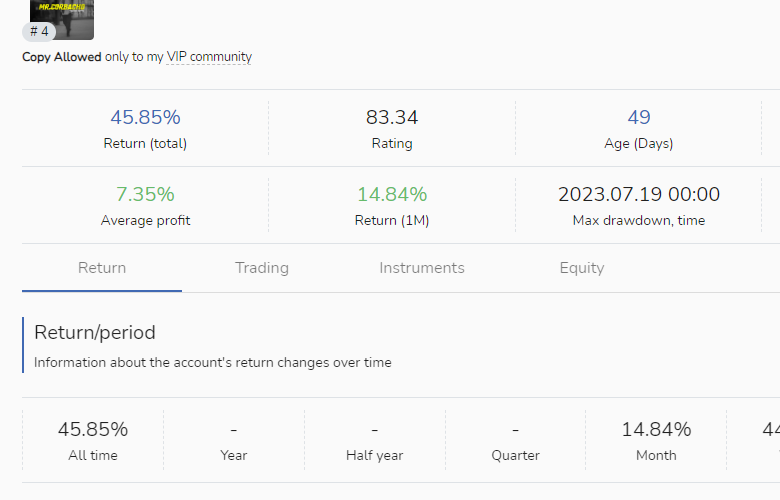
Task: Select the Month return period
Action: [656, 440]
